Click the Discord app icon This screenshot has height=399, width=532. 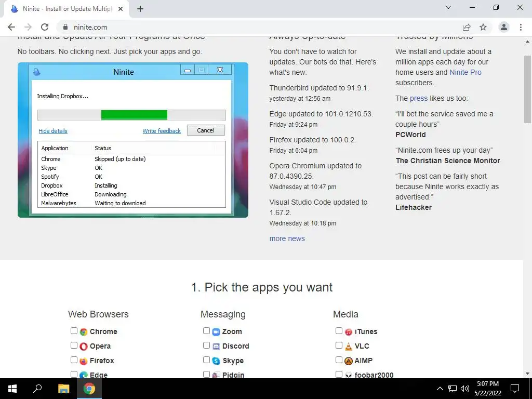click(216, 347)
